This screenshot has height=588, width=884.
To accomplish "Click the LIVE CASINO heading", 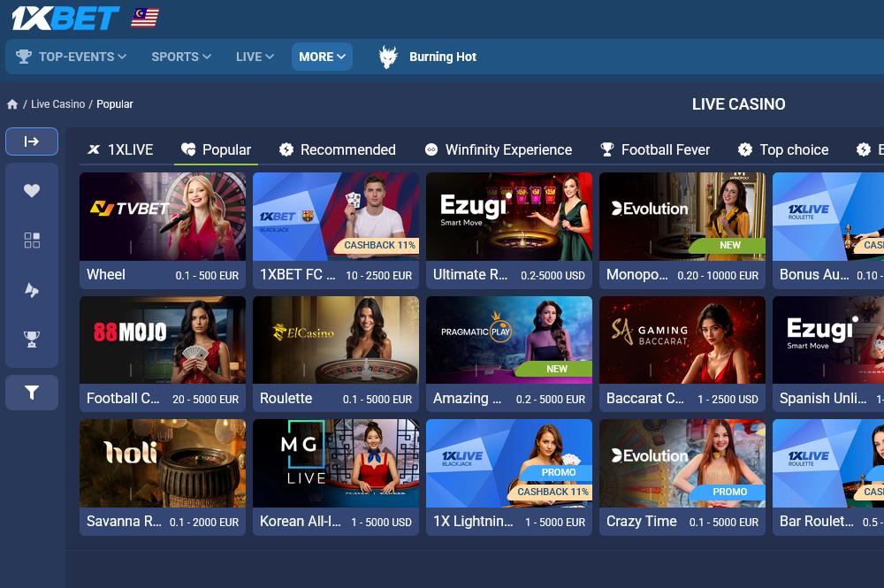I will 738,104.
